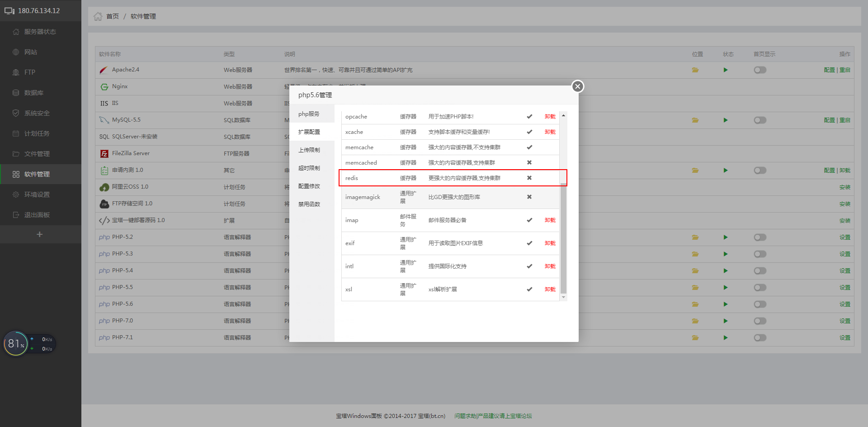Image resolution: width=868 pixels, height=427 pixels.
Task: Open 设置 for PHP-7.1
Action: pyautogui.click(x=845, y=338)
